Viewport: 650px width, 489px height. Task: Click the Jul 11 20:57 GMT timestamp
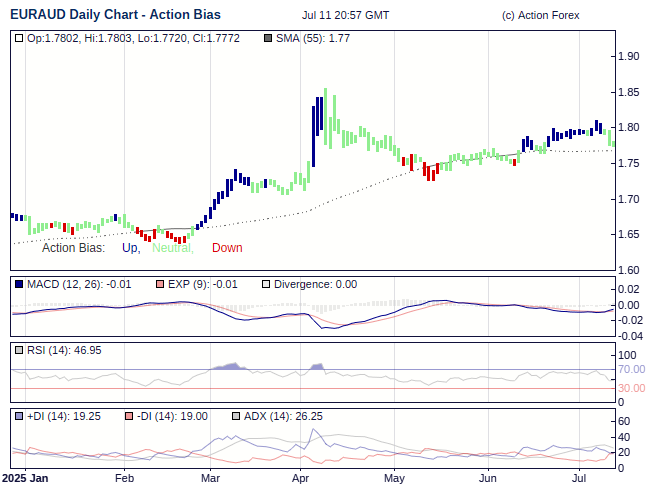pyautogui.click(x=345, y=15)
